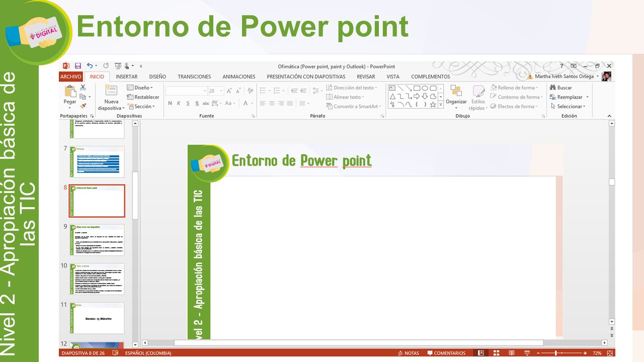Image resolution: width=644 pixels, height=362 pixels.
Task: Decrease font size with the smaller A
Action: coord(238,91)
